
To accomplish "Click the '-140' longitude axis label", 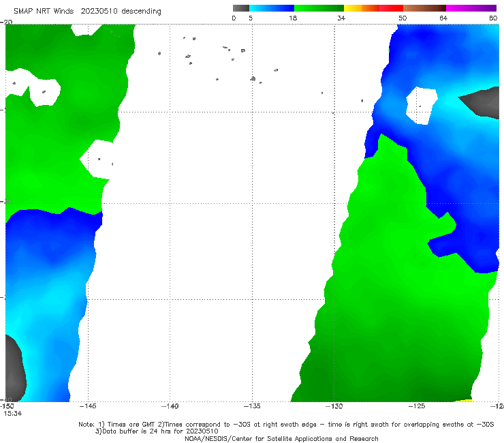I will [x=170, y=406].
